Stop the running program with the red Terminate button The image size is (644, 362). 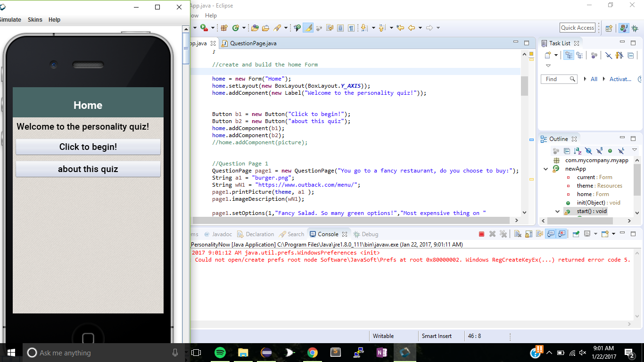481,234
